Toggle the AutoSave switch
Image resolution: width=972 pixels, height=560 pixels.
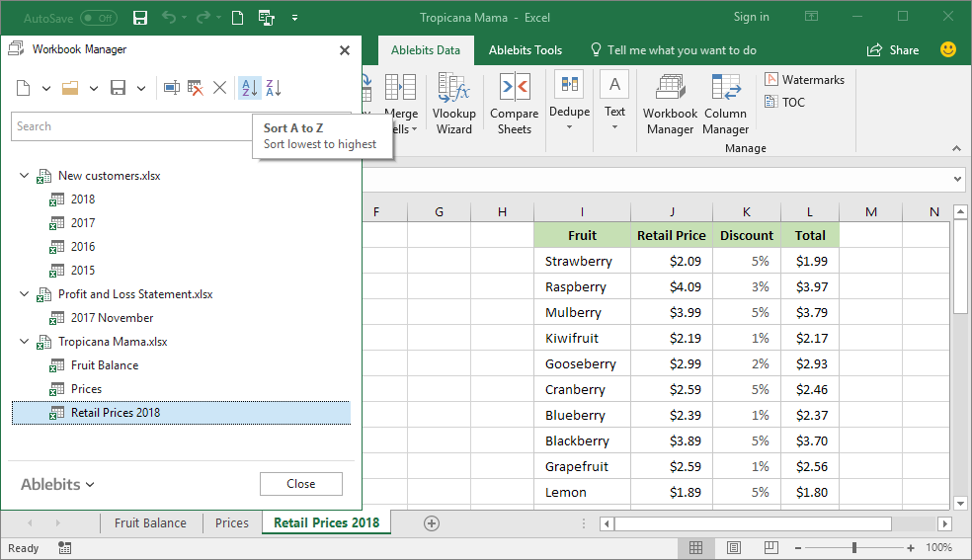click(x=99, y=18)
